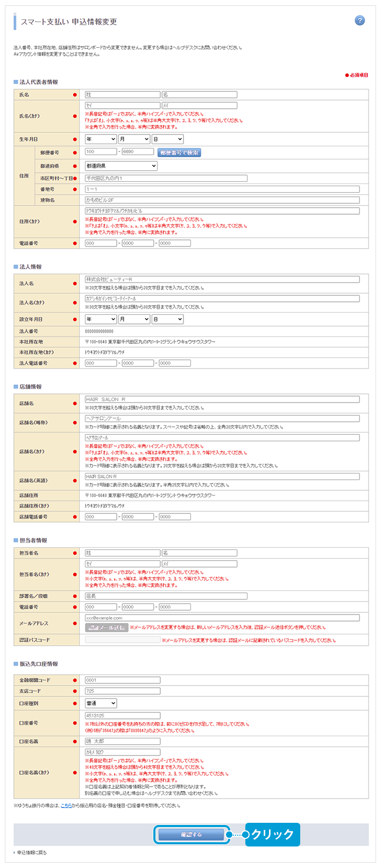Open the birth day dropdown
The height and width of the screenshot is (868, 382).
167,139
